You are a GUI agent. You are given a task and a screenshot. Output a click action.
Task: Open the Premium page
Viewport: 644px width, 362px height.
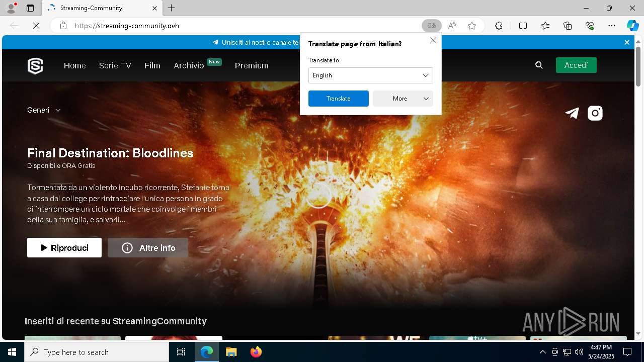(252, 65)
